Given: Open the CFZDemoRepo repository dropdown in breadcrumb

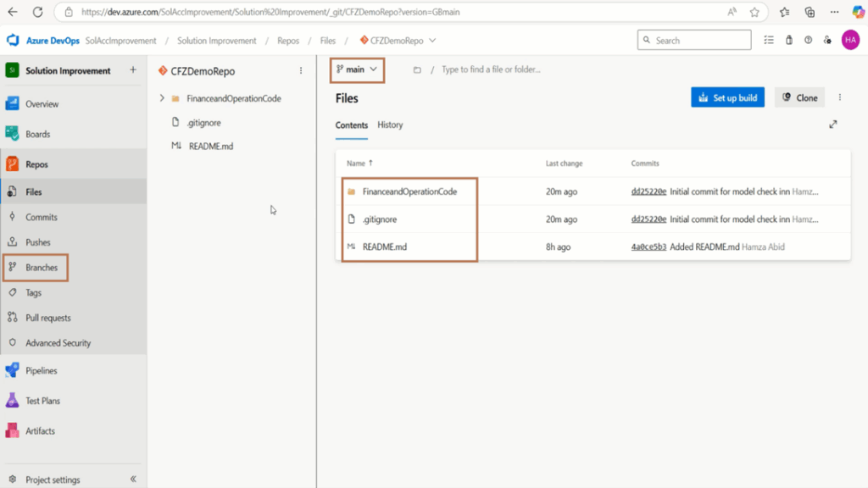Looking at the screenshot, I should [432, 41].
